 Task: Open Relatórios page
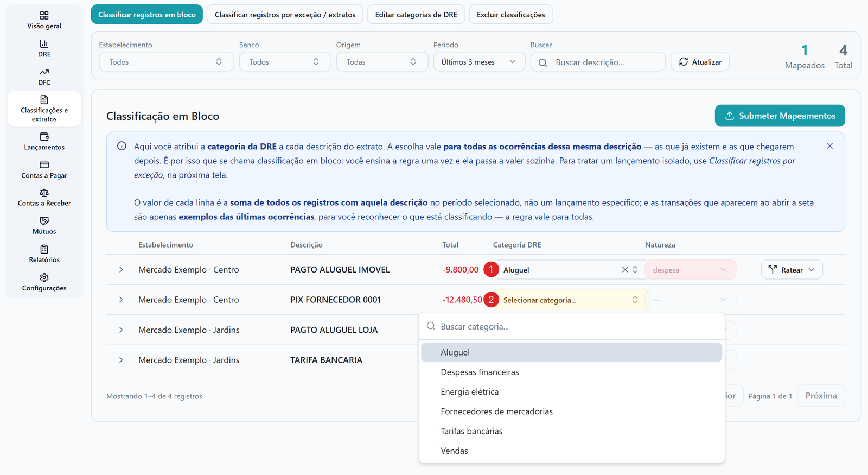pyautogui.click(x=44, y=254)
